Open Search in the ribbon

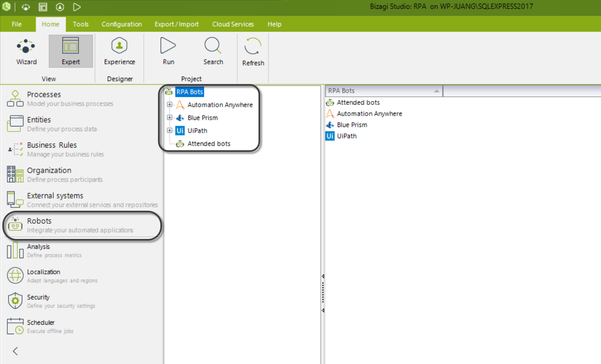(213, 51)
